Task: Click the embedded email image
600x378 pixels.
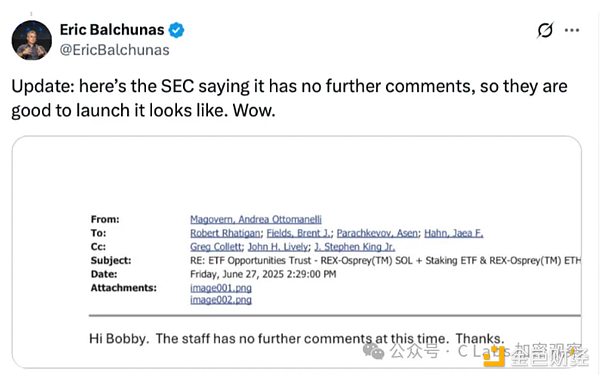Action: 297,252
